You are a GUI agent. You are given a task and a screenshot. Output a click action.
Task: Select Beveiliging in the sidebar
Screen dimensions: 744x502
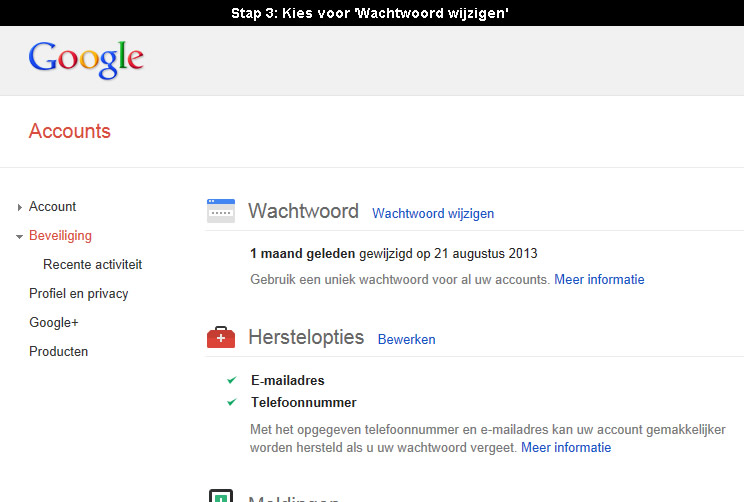tap(60, 235)
